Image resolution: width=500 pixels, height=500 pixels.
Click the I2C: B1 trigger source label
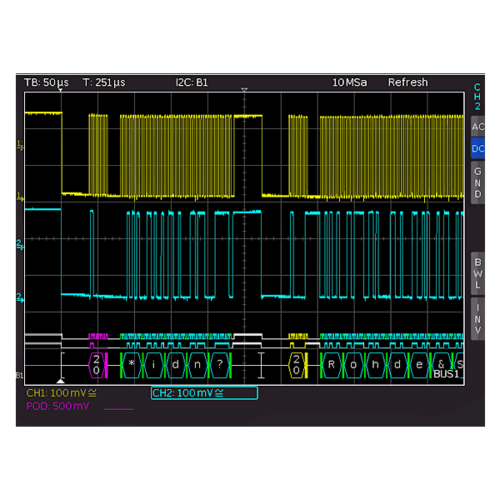click(x=192, y=82)
